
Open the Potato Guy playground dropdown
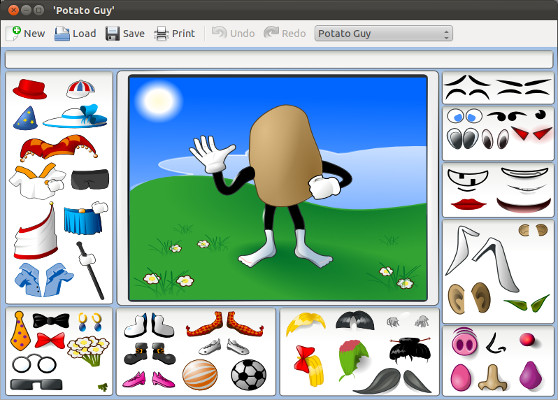(x=383, y=33)
